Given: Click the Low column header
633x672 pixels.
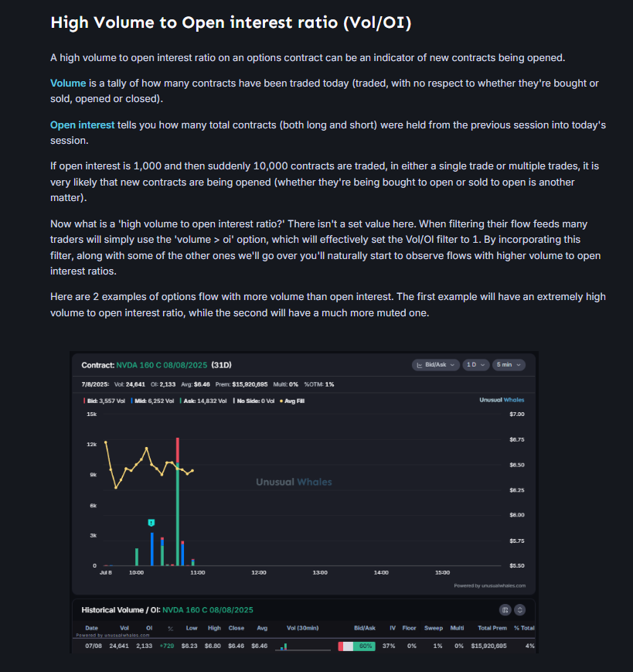Looking at the screenshot, I should point(192,628).
